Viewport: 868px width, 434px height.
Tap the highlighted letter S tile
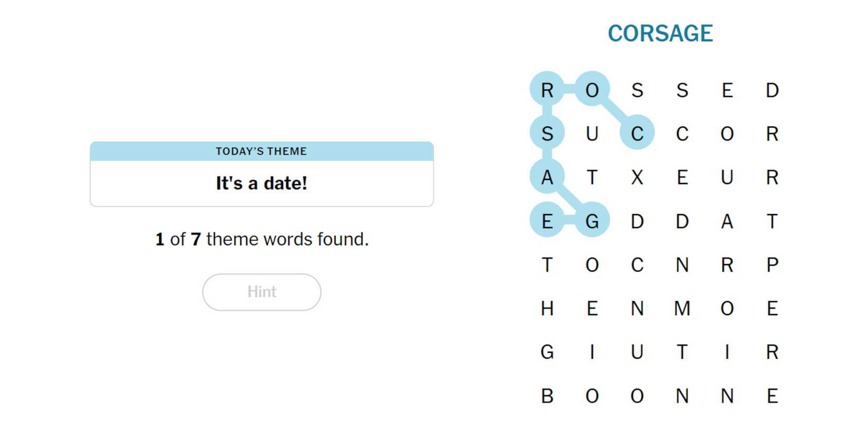[547, 134]
